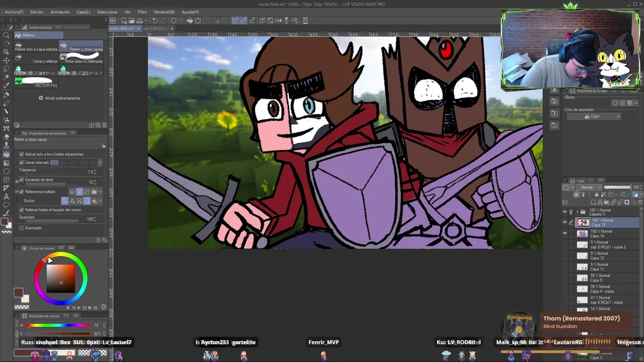
Task: Select the Gradient tool
Action: point(7,163)
